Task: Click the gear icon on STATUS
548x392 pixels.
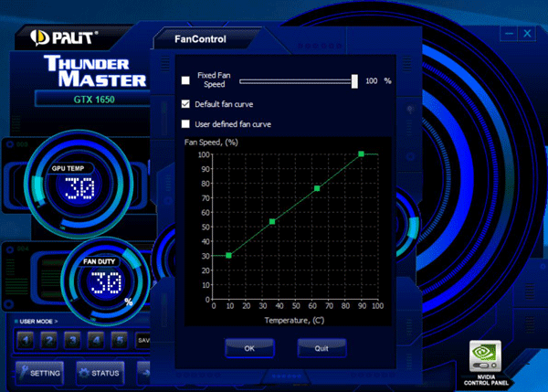Action: 84,373
